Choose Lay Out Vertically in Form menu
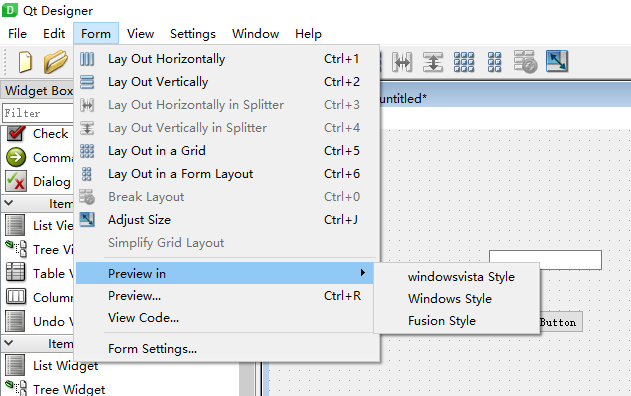 pos(227,82)
